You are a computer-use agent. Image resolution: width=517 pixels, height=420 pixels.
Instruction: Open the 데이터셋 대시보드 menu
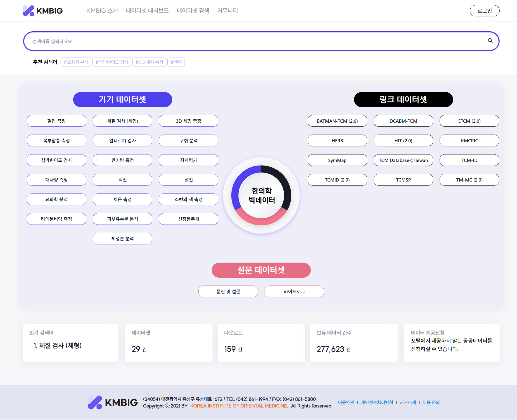tap(147, 11)
